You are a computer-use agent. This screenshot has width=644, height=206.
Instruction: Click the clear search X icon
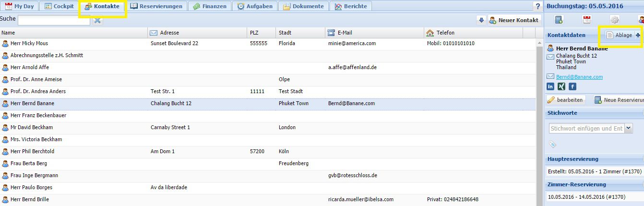97,20
